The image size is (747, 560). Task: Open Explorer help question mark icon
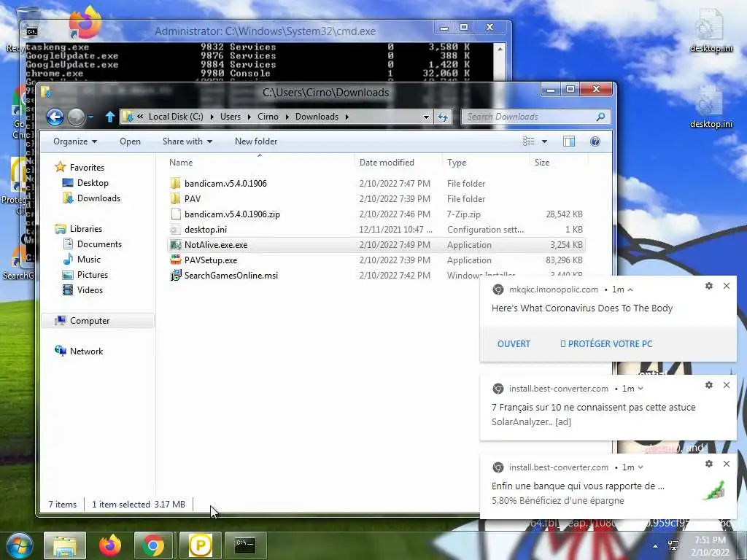[595, 141]
